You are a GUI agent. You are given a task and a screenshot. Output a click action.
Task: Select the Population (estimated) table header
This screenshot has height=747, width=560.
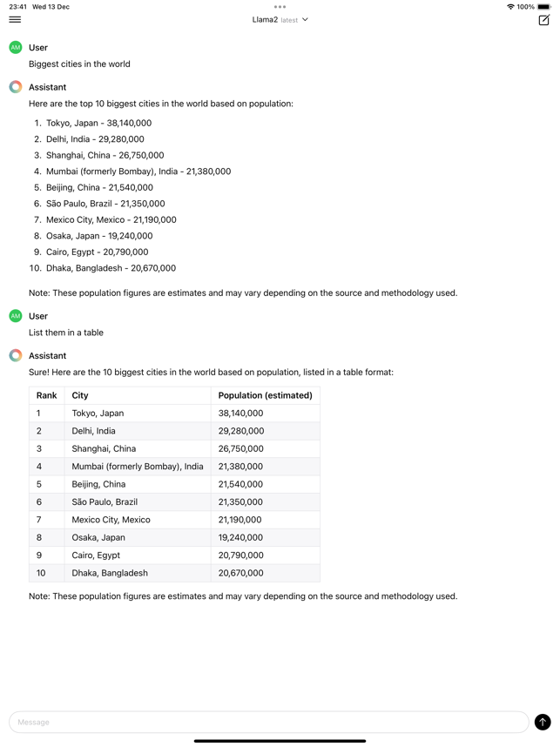(265, 395)
